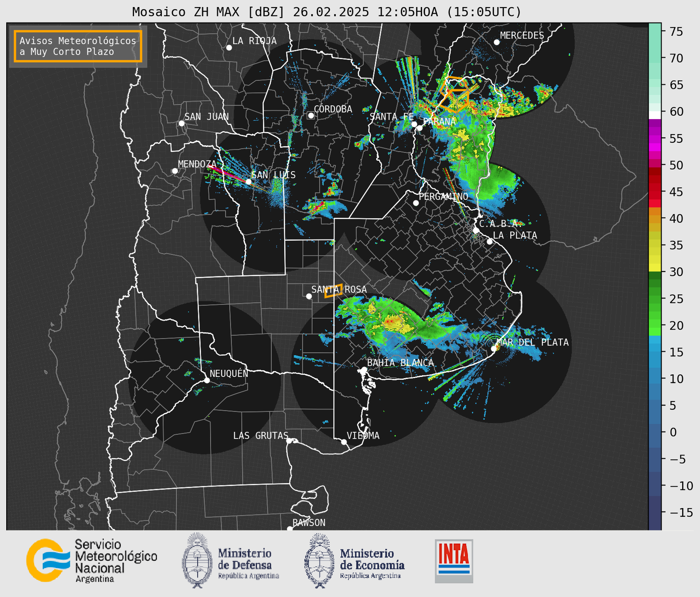Image resolution: width=700 pixels, height=597 pixels.
Task: Click the MENDOZA city label
Action: pyautogui.click(x=198, y=164)
